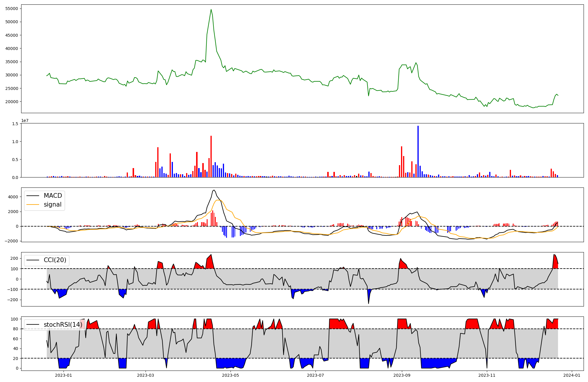Click the 2023-01 x-axis date label
Screen dimensions: 588x382
pyautogui.click(x=64, y=375)
